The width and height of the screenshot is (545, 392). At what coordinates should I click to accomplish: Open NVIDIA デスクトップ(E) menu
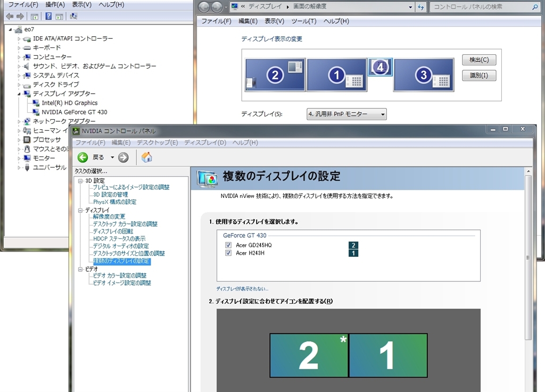[157, 143]
